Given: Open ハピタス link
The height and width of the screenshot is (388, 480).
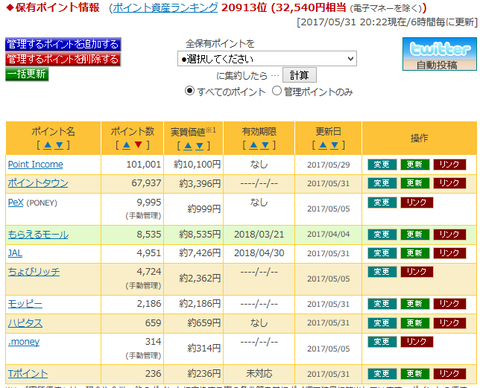Looking at the screenshot, I should tap(25, 323).
